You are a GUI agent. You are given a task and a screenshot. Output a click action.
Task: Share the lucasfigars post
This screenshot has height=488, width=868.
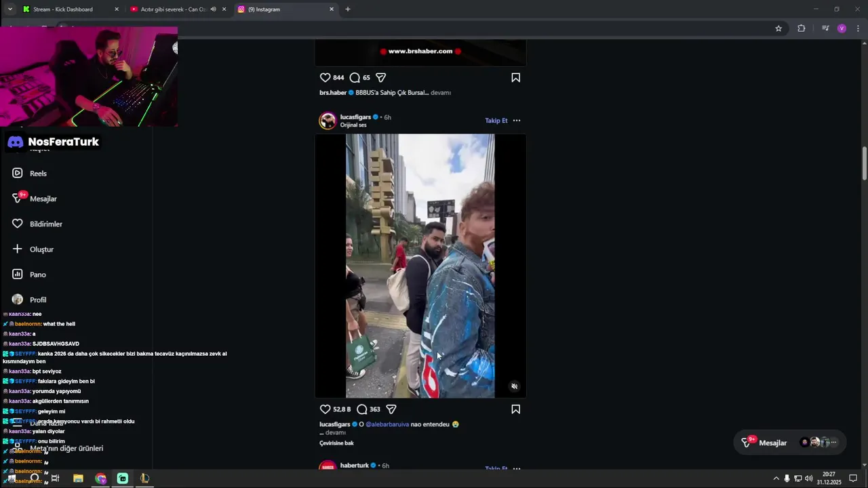pyautogui.click(x=391, y=409)
